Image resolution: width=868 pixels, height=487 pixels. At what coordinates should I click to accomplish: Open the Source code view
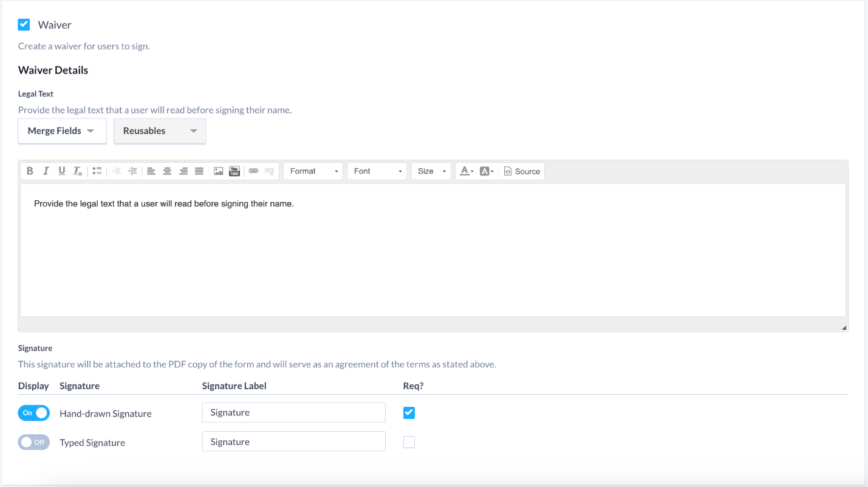522,171
